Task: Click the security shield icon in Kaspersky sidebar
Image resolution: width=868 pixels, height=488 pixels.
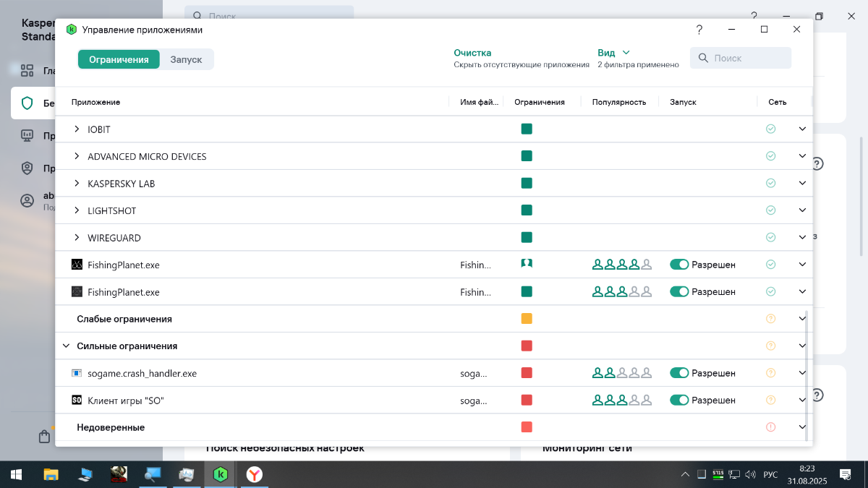Action: [27, 103]
